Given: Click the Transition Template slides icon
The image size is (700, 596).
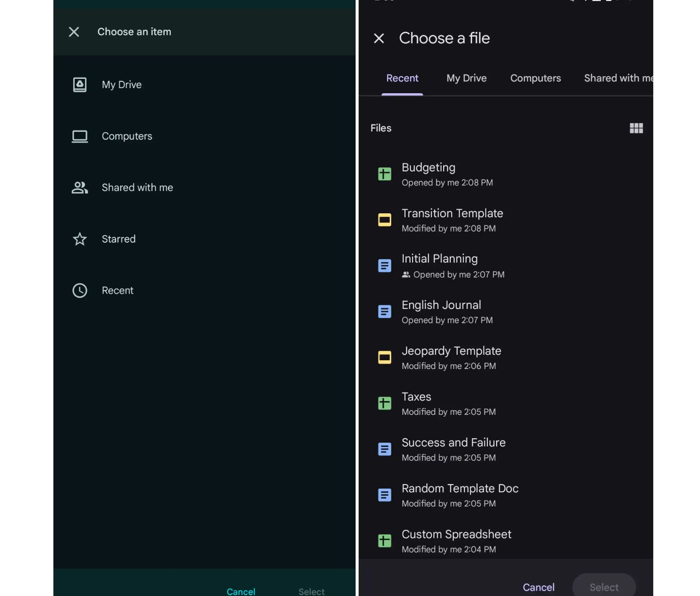Looking at the screenshot, I should click(385, 220).
